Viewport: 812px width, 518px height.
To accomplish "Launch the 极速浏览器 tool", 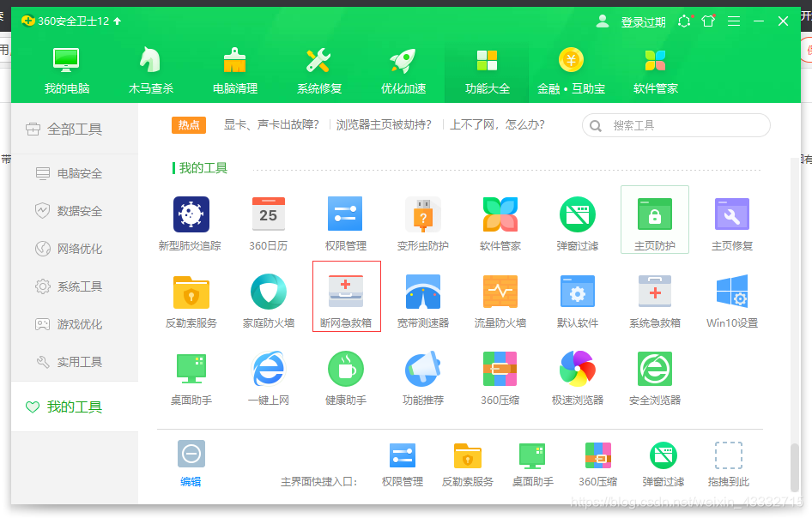I will pyautogui.click(x=578, y=377).
